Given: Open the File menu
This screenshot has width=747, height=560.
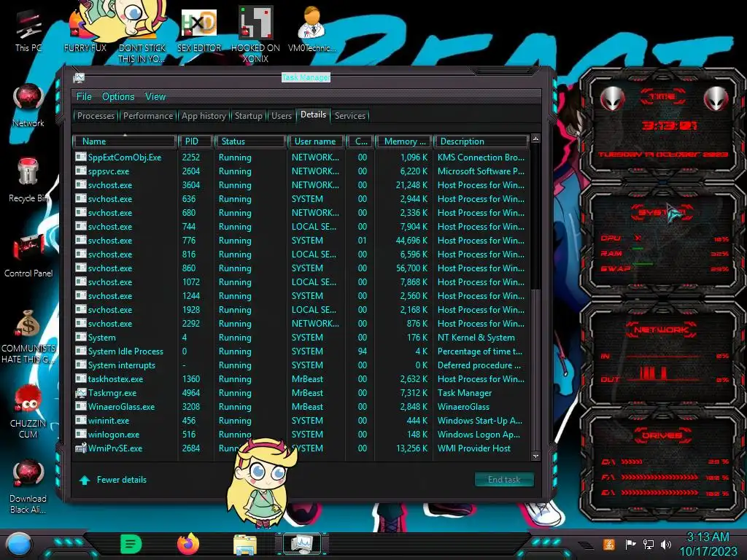Looking at the screenshot, I should [84, 97].
